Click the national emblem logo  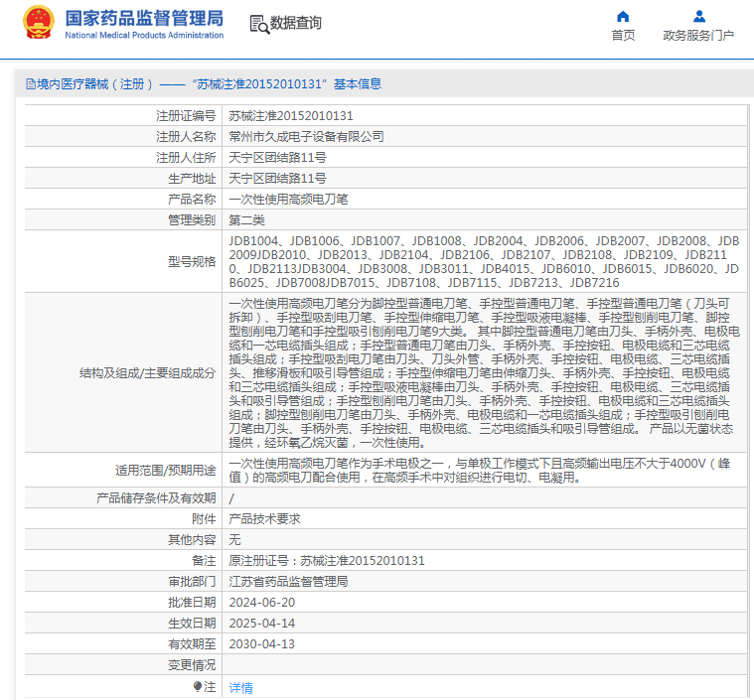tap(39, 22)
